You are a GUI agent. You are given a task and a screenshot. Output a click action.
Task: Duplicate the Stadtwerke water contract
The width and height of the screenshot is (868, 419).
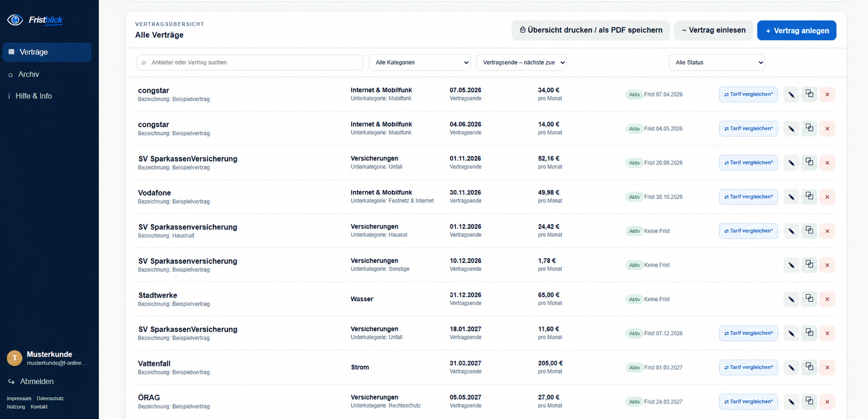(x=809, y=299)
